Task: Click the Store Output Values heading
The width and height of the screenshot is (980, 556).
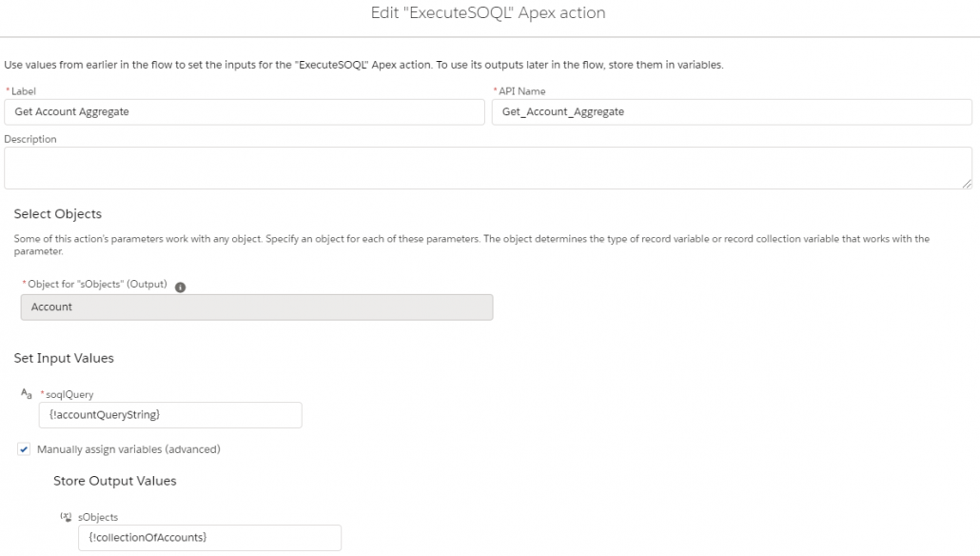Action: pos(114,481)
